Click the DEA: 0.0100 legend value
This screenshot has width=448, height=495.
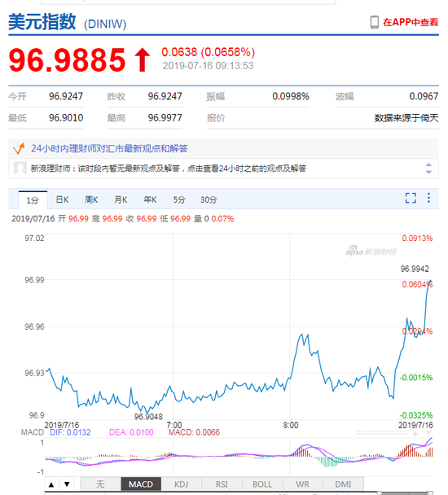pyautogui.click(x=131, y=432)
